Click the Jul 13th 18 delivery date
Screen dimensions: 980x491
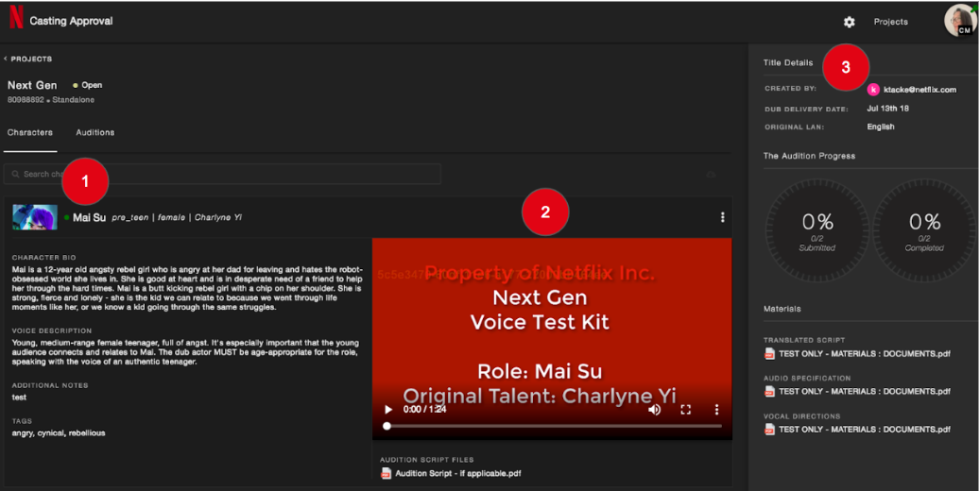pos(887,109)
